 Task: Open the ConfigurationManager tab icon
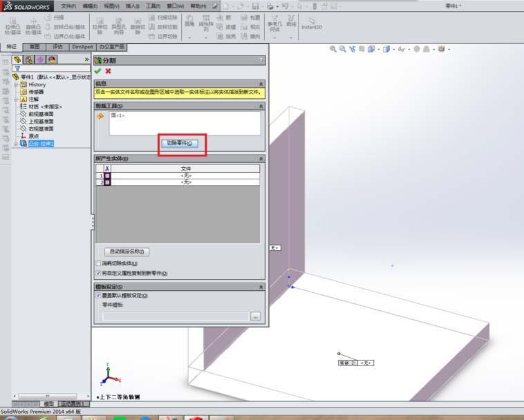click(x=40, y=60)
